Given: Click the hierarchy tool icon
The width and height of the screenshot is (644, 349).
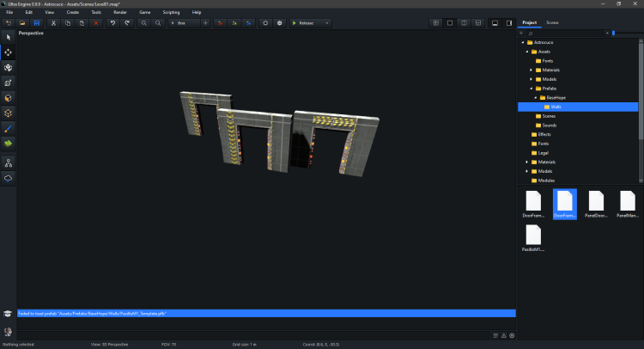Looking at the screenshot, I should coord(8,162).
